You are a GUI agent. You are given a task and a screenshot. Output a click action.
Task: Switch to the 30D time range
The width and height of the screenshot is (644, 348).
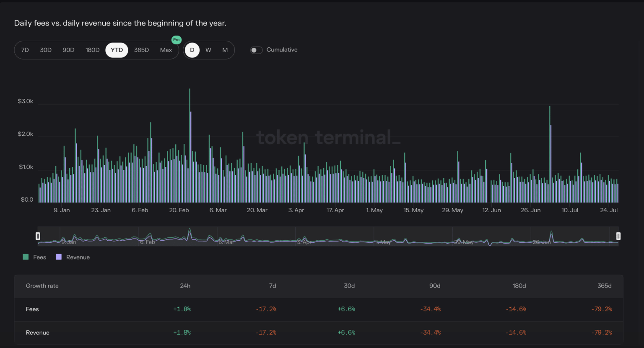(x=46, y=50)
